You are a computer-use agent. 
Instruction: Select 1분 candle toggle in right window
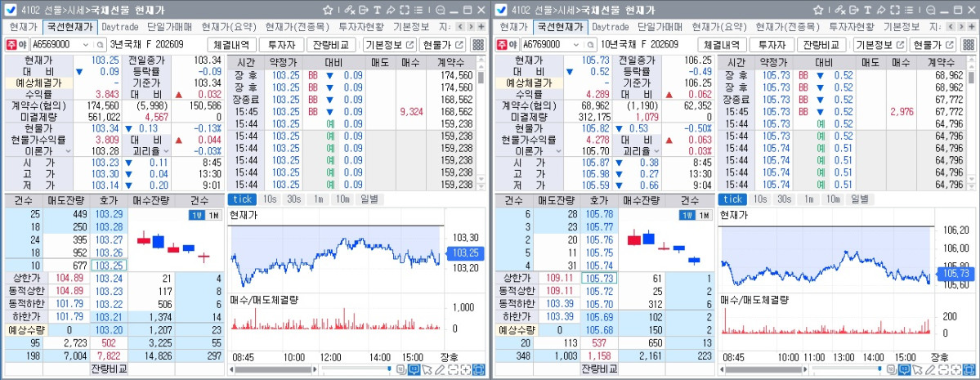click(687, 215)
